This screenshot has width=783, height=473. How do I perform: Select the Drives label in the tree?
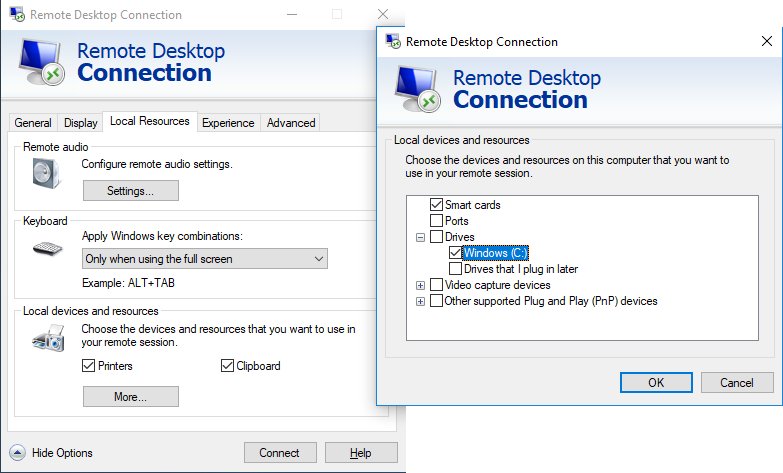459,237
